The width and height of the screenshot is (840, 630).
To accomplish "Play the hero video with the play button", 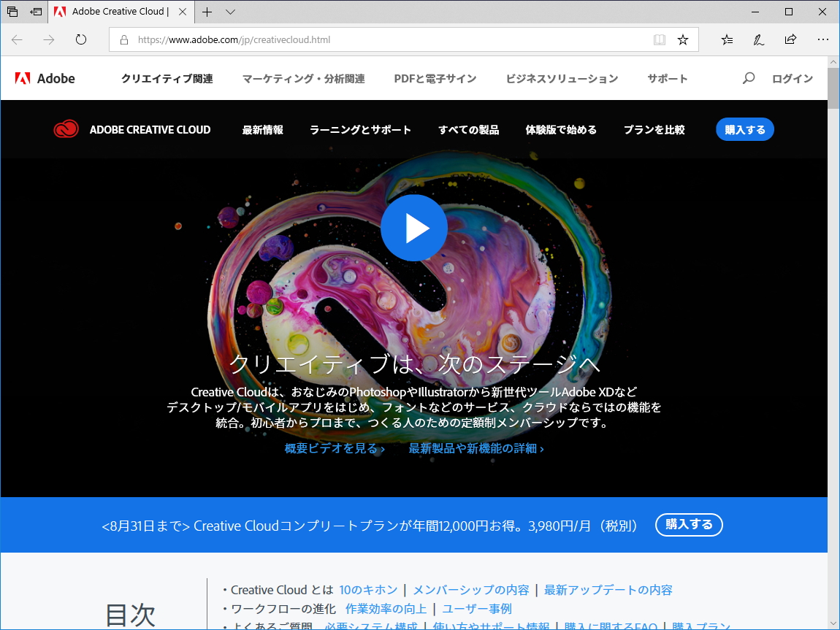I will 414,228.
